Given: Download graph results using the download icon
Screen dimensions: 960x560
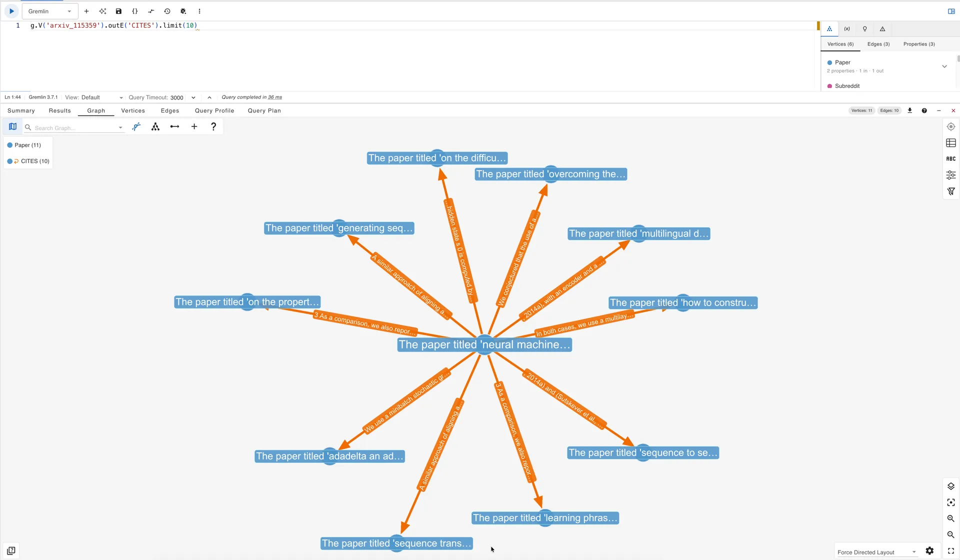Looking at the screenshot, I should pyautogui.click(x=909, y=110).
